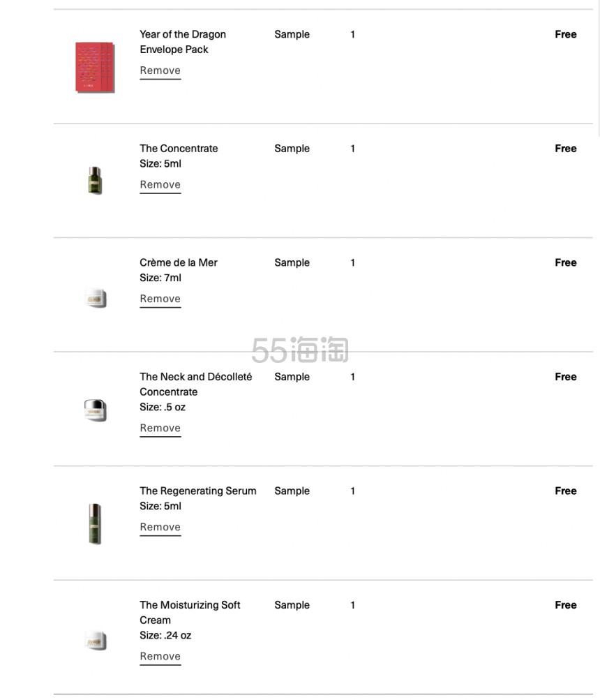600x700 pixels.
Task: Click The Neck and Décolleté Concentrate title
Action: click(195, 385)
